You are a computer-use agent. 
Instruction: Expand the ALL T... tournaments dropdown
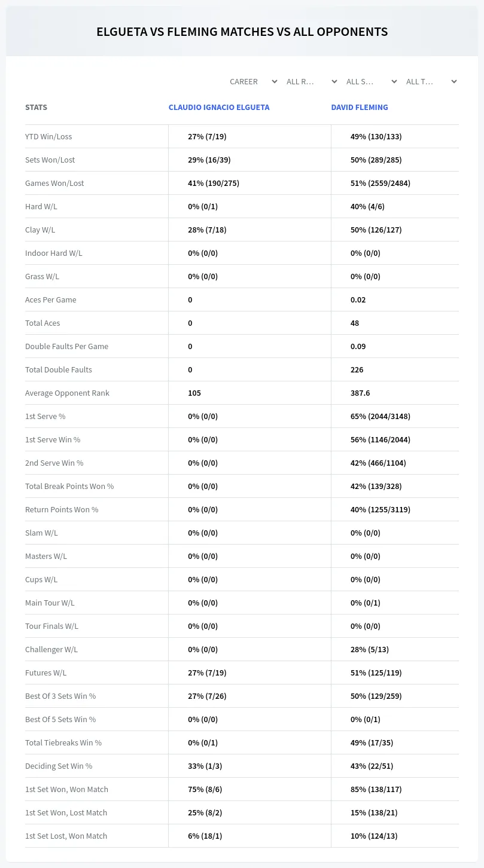tap(431, 81)
